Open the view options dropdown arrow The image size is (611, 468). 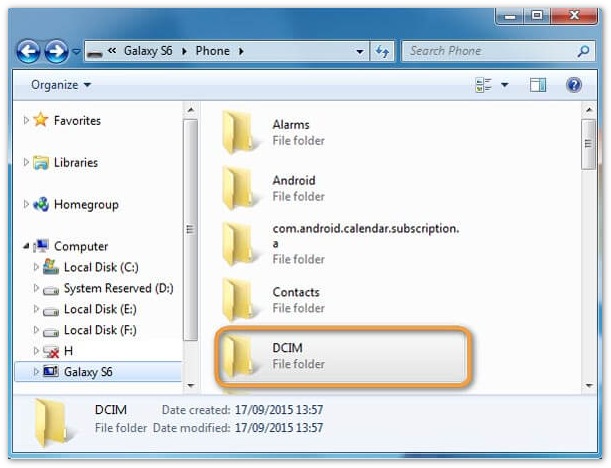pos(505,85)
